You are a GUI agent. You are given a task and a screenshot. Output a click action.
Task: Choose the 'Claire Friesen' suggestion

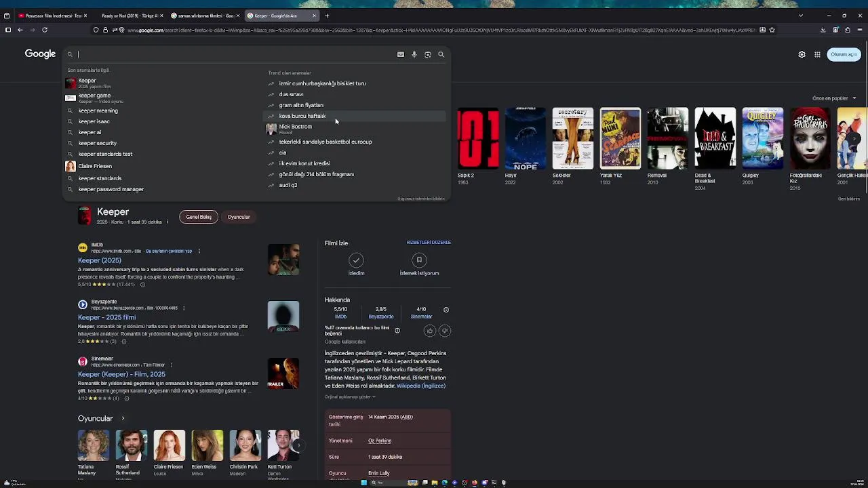pyautogui.click(x=95, y=166)
